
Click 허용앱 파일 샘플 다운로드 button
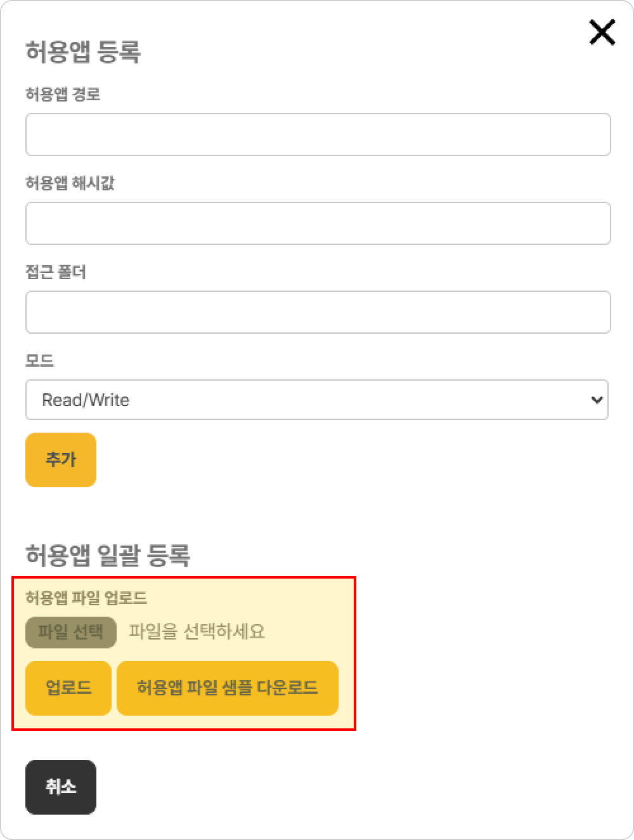point(227,688)
